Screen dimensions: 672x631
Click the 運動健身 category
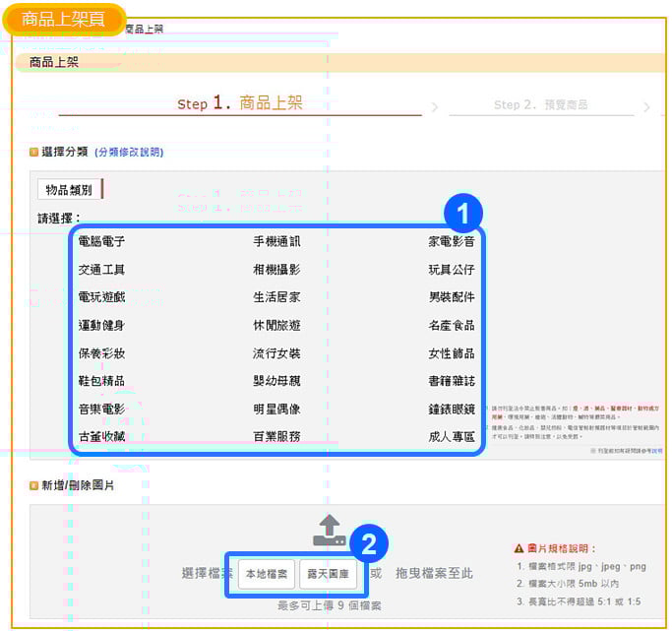click(101, 326)
